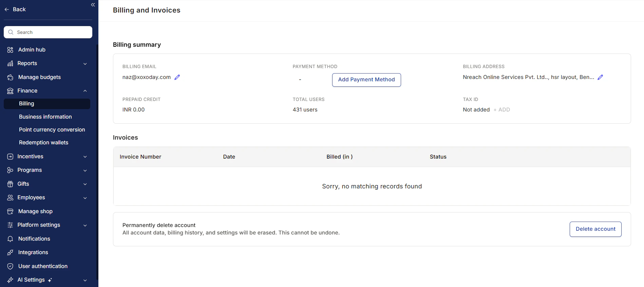Edit billing address with pencil icon
The width and height of the screenshot is (644, 287).
pyautogui.click(x=600, y=77)
